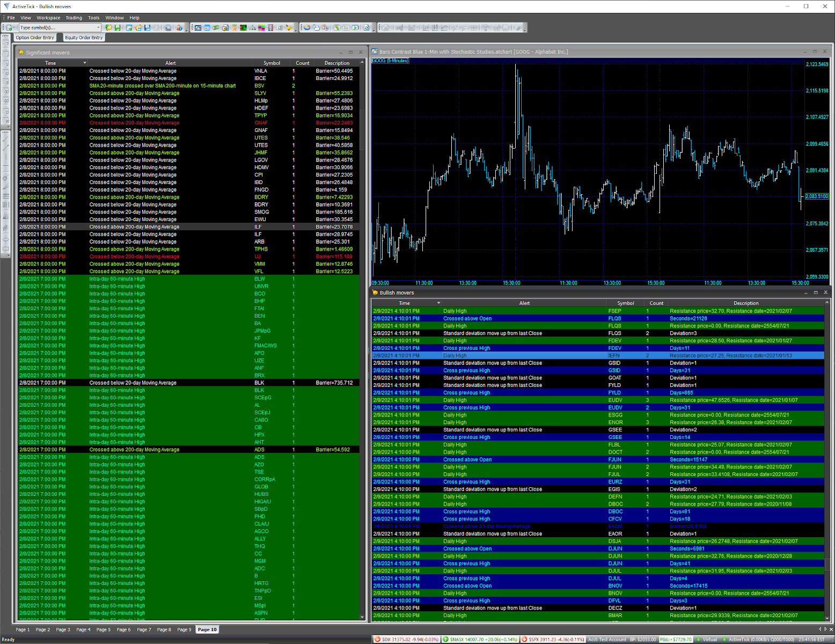Screen dimensions: 835x644
Task: Click the zoom in magnifier chart icon
Action: coord(456,27)
